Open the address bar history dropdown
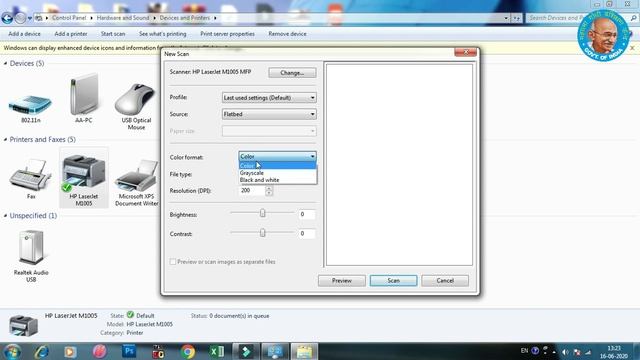The height and width of the screenshot is (360, 640). coord(506,18)
